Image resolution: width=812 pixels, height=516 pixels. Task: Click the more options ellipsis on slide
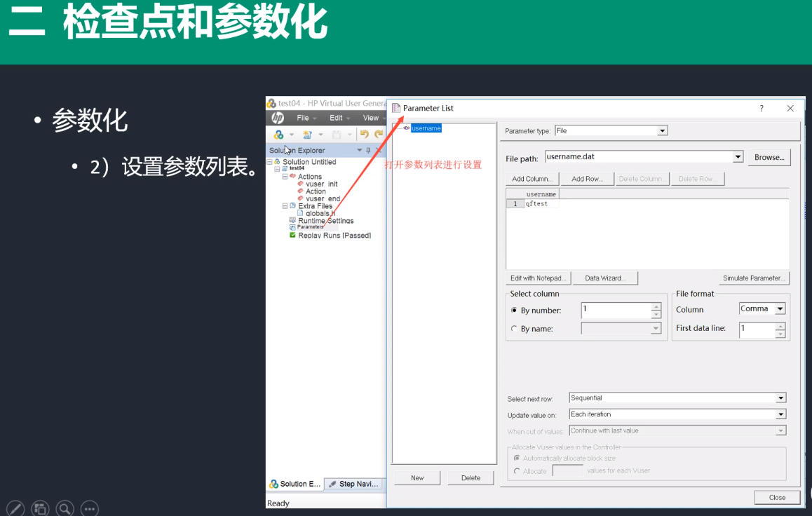point(90,509)
